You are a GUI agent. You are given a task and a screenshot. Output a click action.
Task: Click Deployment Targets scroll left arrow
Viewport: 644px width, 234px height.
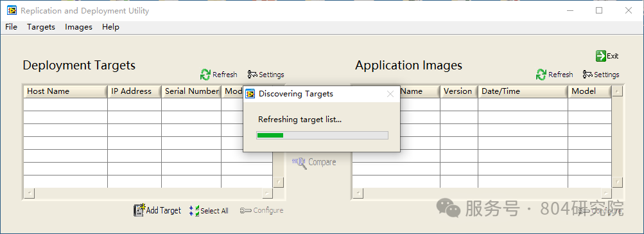tap(29, 193)
